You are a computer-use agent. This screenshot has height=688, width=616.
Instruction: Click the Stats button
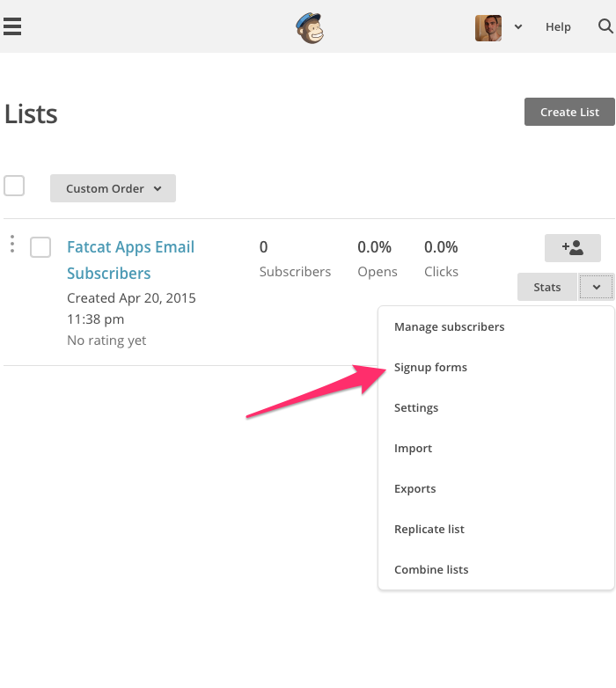point(547,287)
